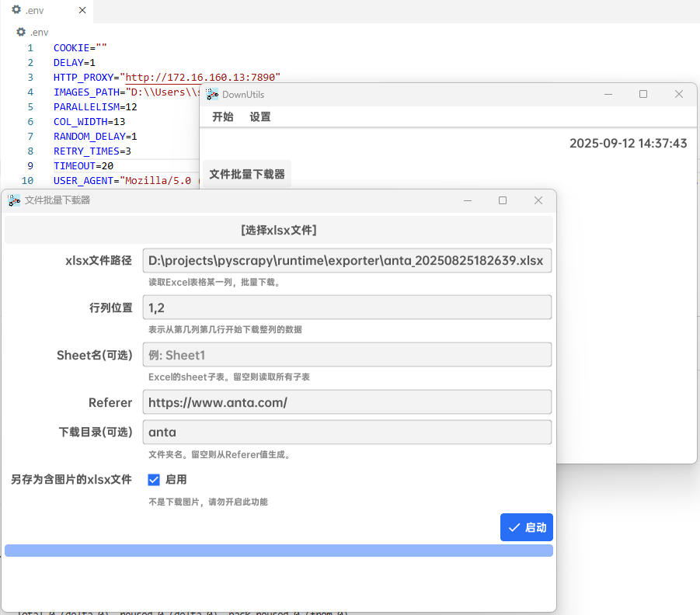
Task: Click the [选择xlsx文件] button
Action: tap(279, 231)
